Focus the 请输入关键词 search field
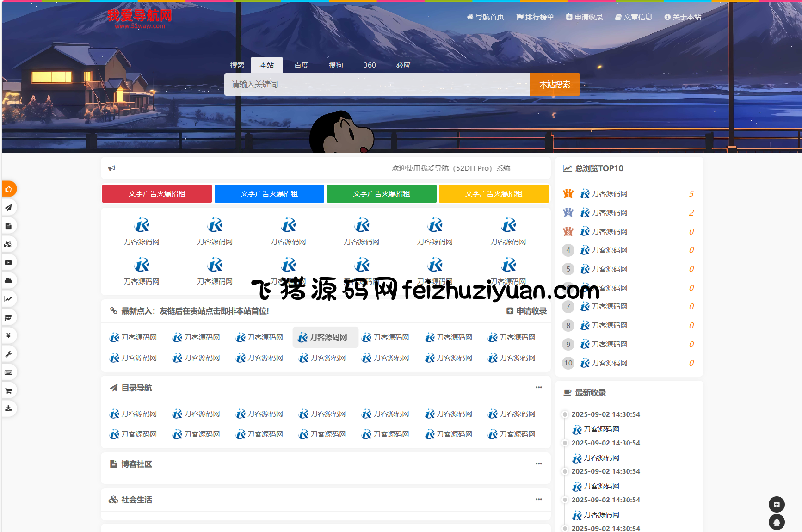 377,85
